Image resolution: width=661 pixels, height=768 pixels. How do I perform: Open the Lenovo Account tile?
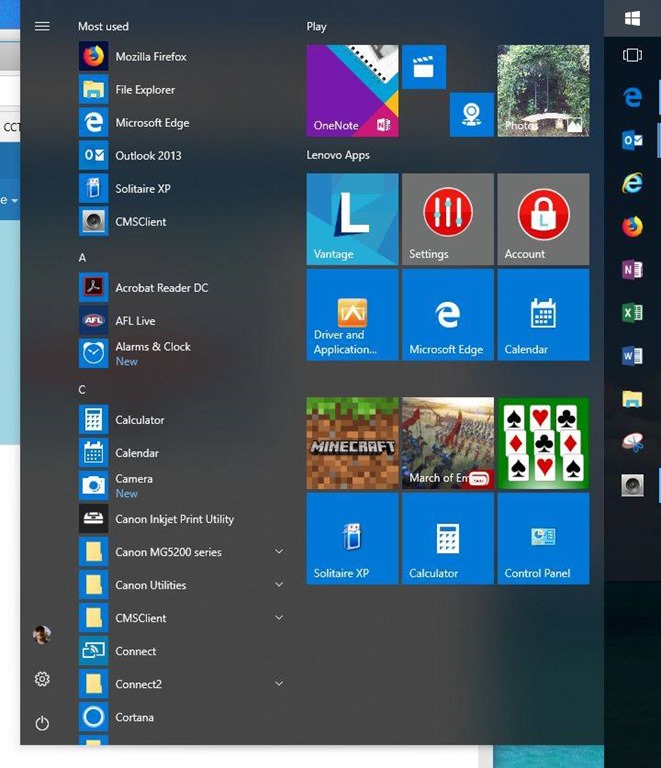click(x=543, y=219)
